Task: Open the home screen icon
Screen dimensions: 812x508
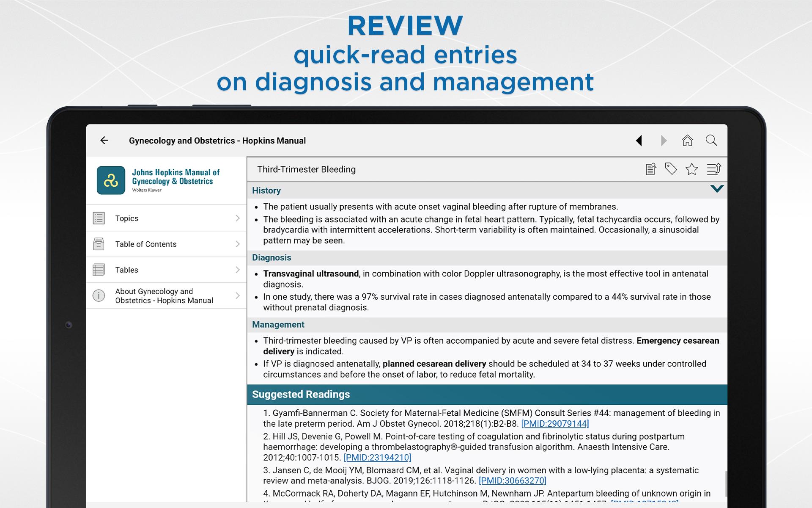Action: pos(687,141)
